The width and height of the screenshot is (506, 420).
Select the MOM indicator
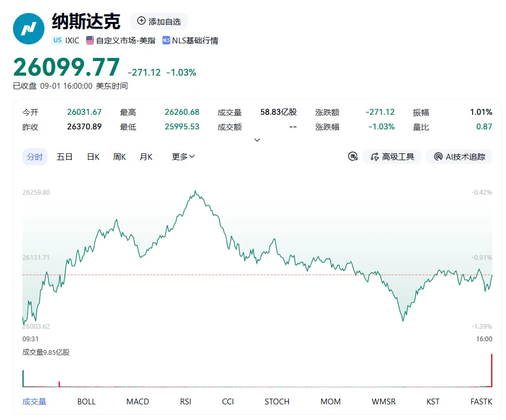tap(331, 401)
